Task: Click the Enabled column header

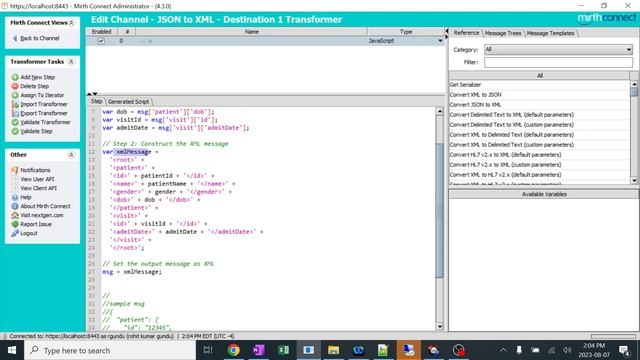Action: (x=101, y=31)
